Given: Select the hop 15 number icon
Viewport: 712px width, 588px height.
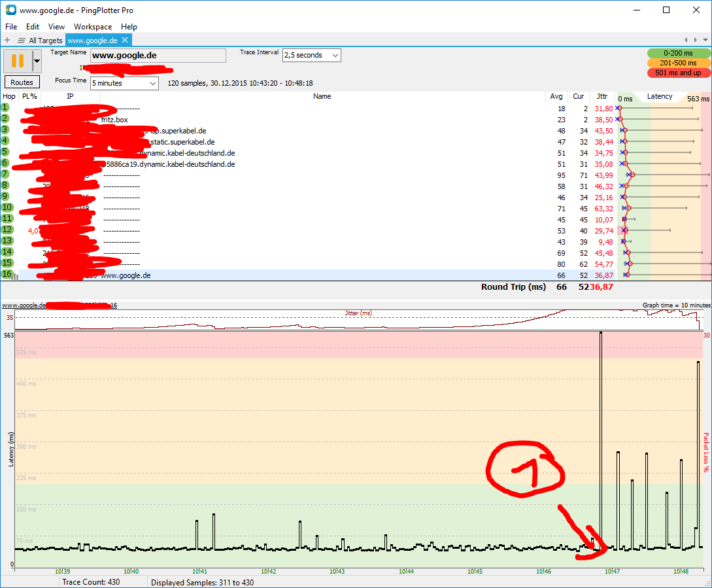Looking at the screenshot, I should [x=7, y=263].
